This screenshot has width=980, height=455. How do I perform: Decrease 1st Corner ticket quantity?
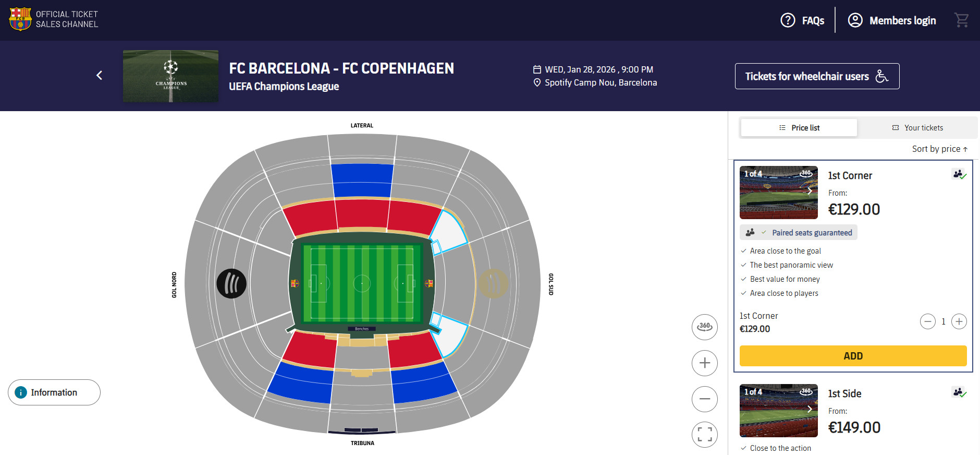(927, 321)
